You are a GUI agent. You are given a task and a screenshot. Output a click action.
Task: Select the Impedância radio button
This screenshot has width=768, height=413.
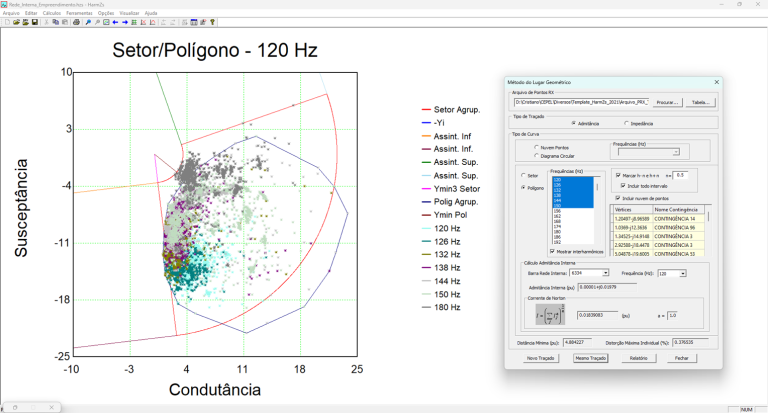pyautogui.click(x=626, y=123)
